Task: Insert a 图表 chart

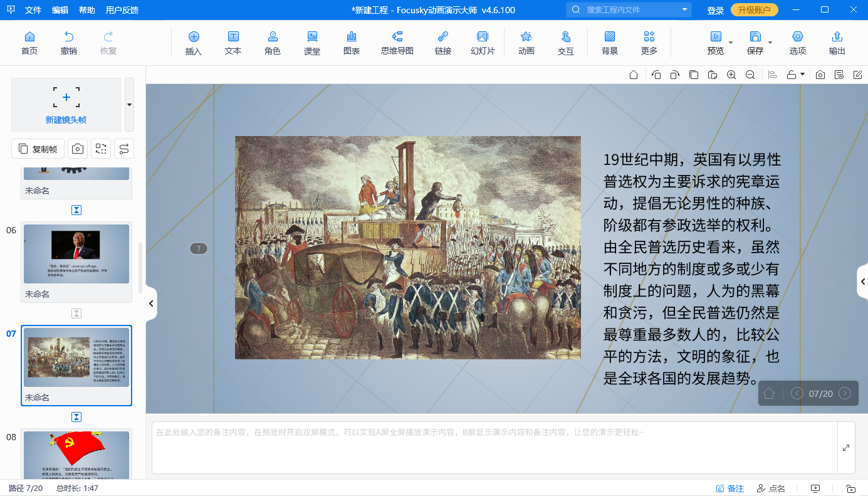Action: [352, 43]
